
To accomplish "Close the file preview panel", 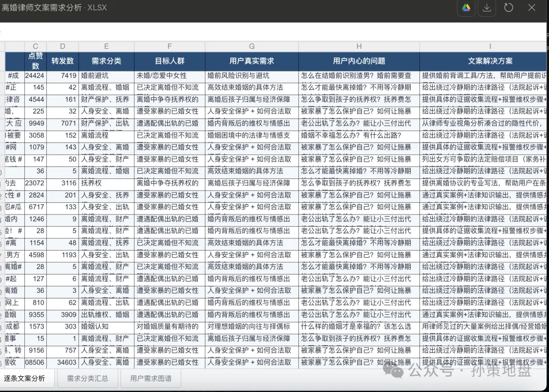I will coord(531,8).
